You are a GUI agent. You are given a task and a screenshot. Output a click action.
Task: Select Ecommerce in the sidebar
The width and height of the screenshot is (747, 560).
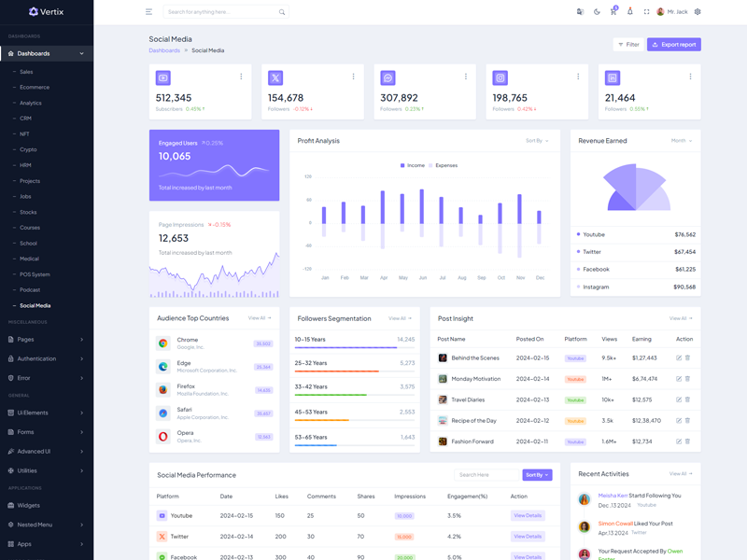point(35,87)
